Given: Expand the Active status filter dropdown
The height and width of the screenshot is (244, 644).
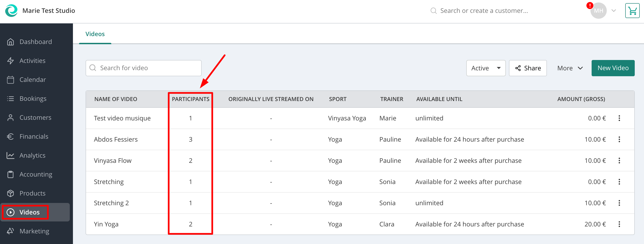Looking at the screenshot, I should click(486, 68).
